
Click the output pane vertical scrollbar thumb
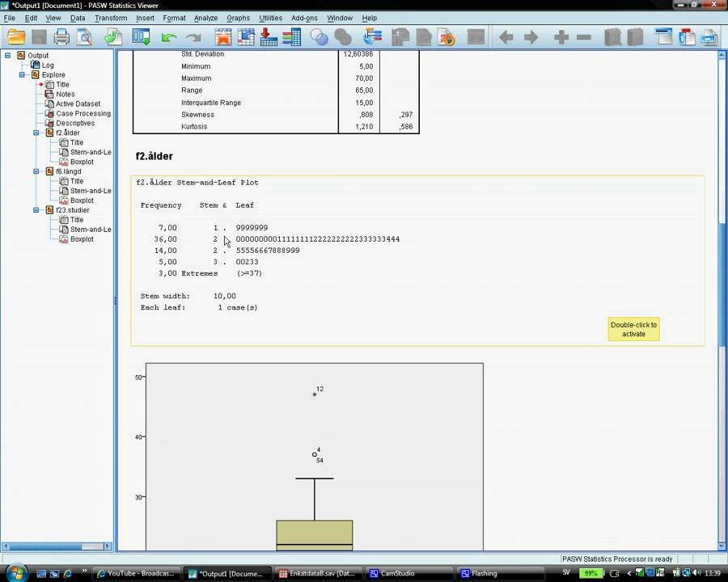pos(722,284)
